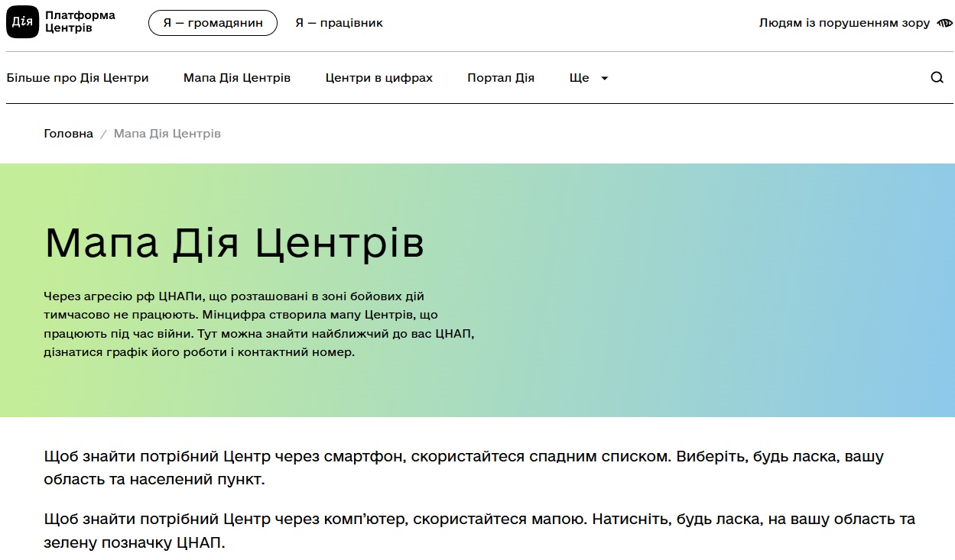The image size is (955, 560).
Task: Open Більше про Дія Центри
Action: click(x=78, y=77)
